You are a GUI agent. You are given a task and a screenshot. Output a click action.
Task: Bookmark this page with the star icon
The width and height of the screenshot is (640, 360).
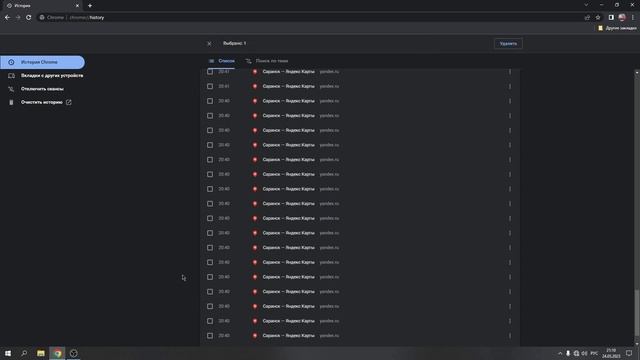pos(598,18)
